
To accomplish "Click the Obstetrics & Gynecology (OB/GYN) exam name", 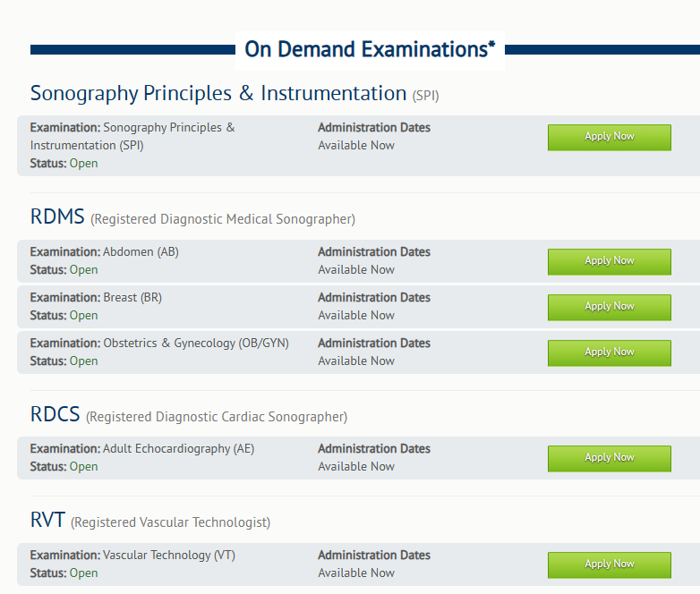I will pyautogui.click(x=196, y=344).
